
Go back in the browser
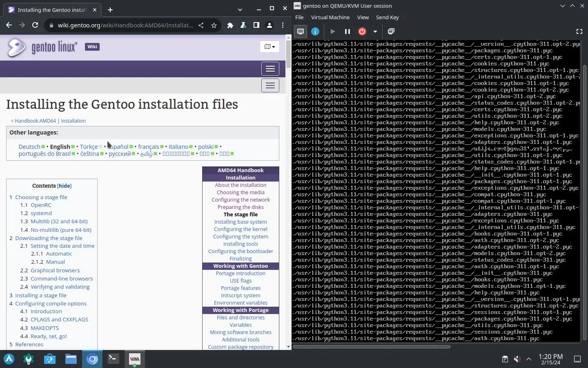click(x=9, y=25)
